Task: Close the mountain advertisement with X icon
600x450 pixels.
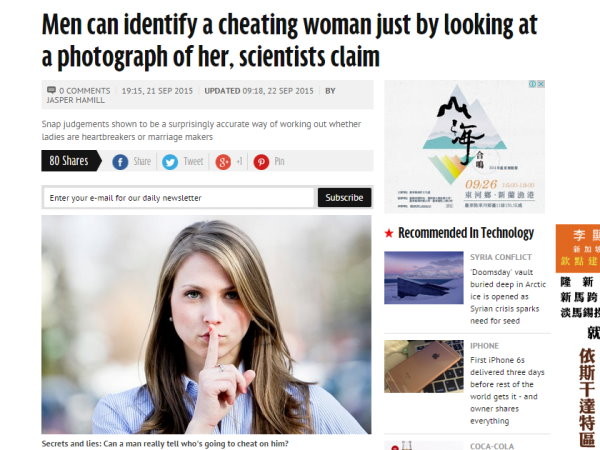Action: click(x=541, y=84)
